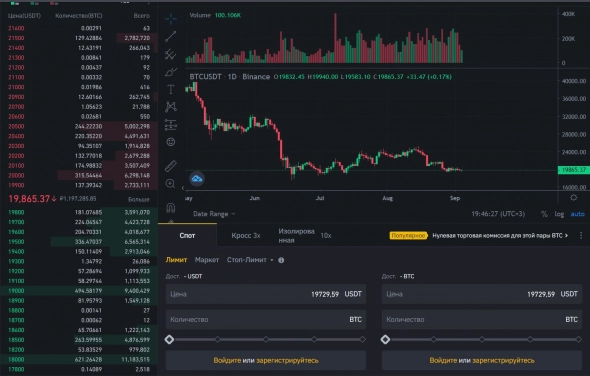Select the Маркет order type
Viewport: 590px width, 376px height.
tap(207, 260)
